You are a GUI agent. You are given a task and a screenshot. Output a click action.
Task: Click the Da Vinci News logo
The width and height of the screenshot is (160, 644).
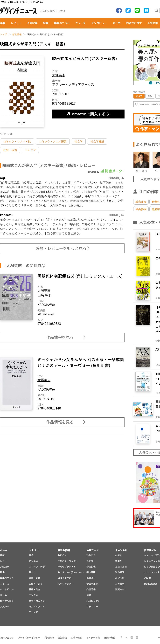(x=19, y=11)
